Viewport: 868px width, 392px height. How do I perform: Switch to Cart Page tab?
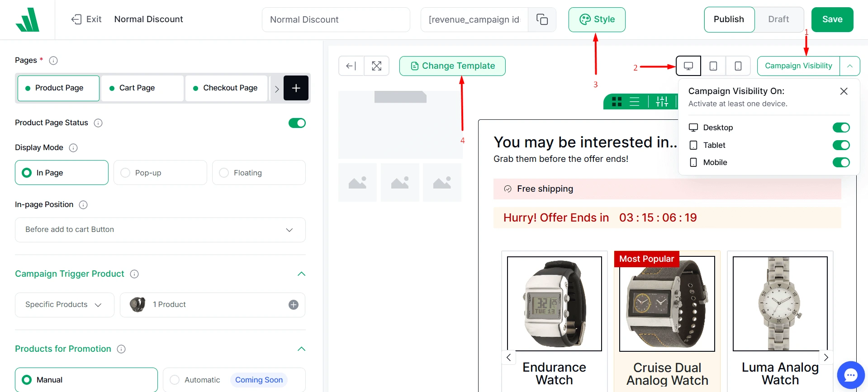tap(142, 88)
